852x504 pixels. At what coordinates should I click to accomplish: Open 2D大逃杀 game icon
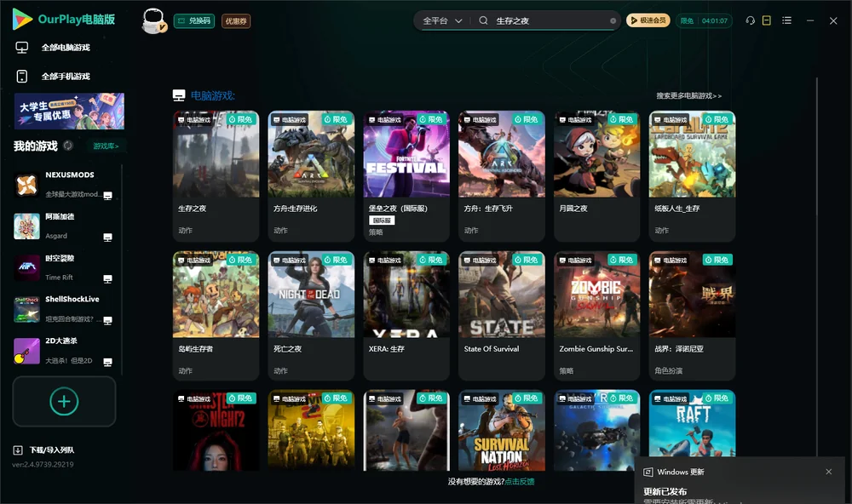pyautogui.click(x=26, y=351)
